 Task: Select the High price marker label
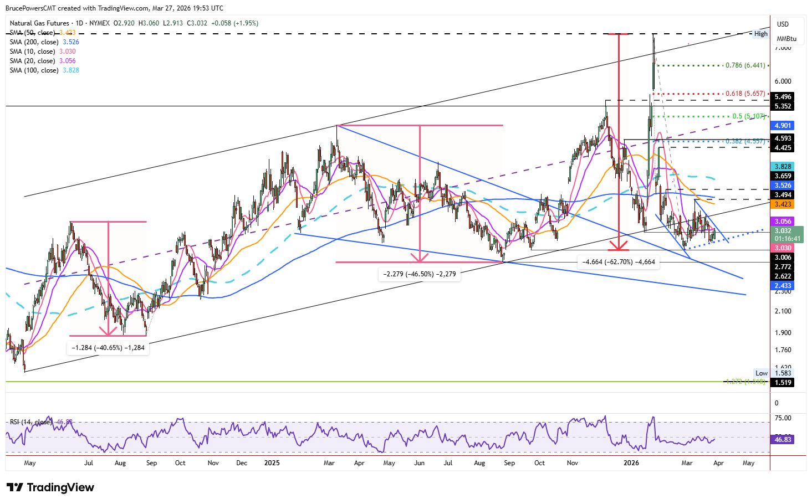tap(761, 34)
